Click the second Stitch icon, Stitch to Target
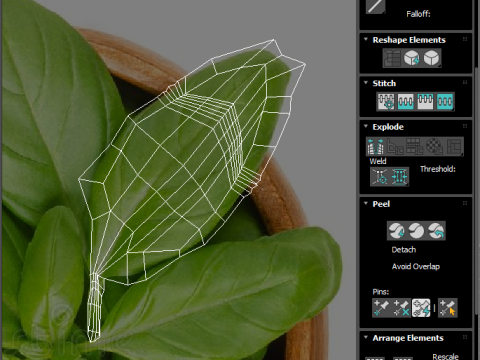Image resolution: width=480 pixels, height=360 pixels. point(405,101)
